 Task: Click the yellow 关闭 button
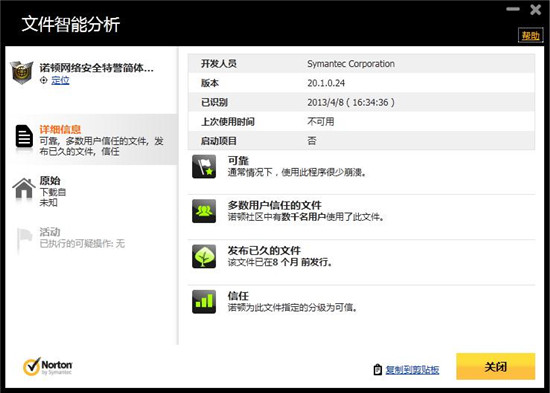(496, 367)
